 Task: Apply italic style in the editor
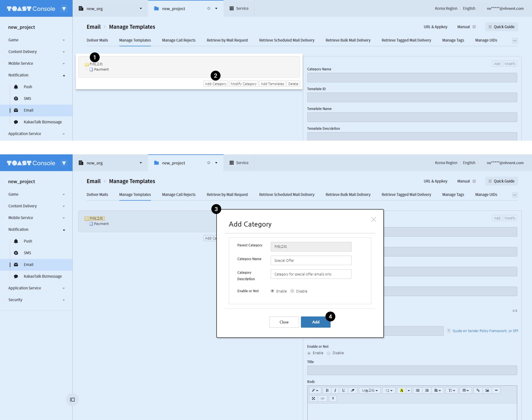tap(335, 390)
